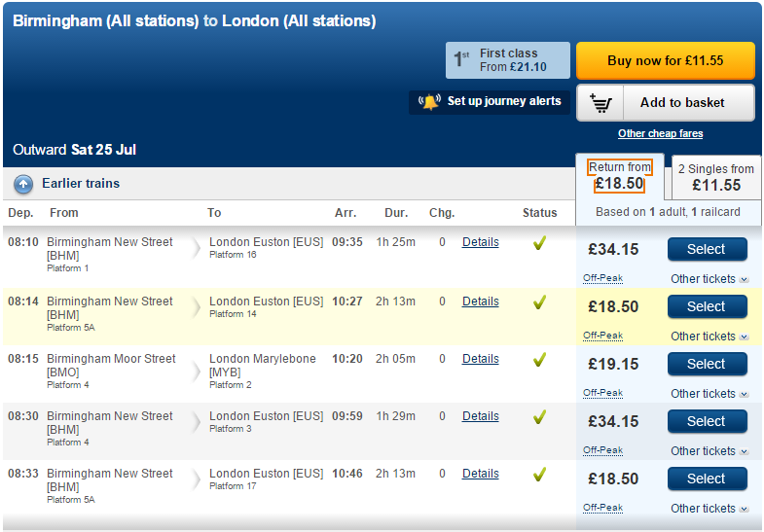Choose First class from £21.10 option

click(508, 60)
